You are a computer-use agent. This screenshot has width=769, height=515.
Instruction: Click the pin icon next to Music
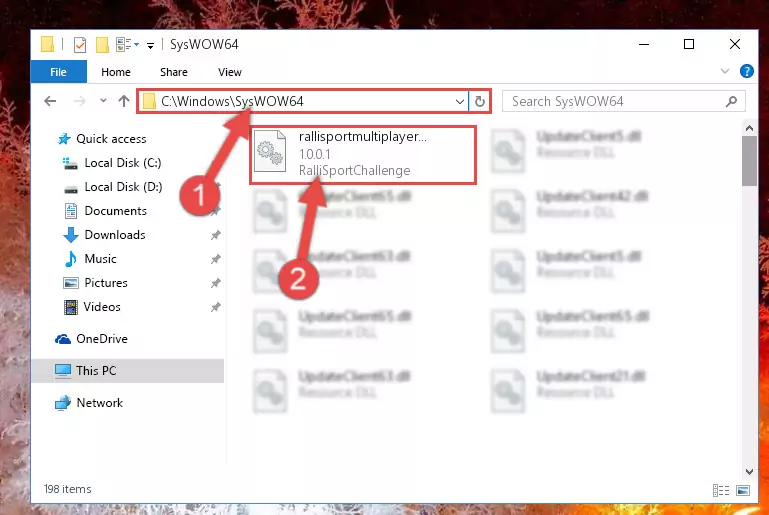tap(215, 259)
